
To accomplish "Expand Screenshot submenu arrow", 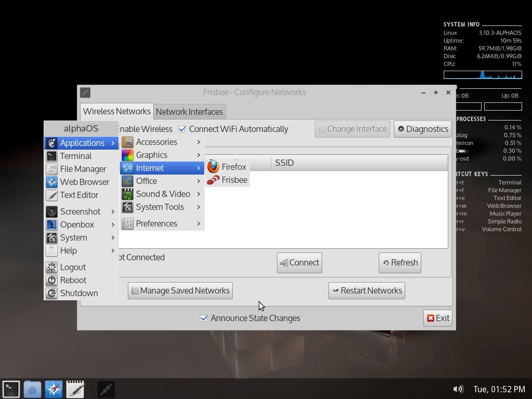I will point(113,212).
